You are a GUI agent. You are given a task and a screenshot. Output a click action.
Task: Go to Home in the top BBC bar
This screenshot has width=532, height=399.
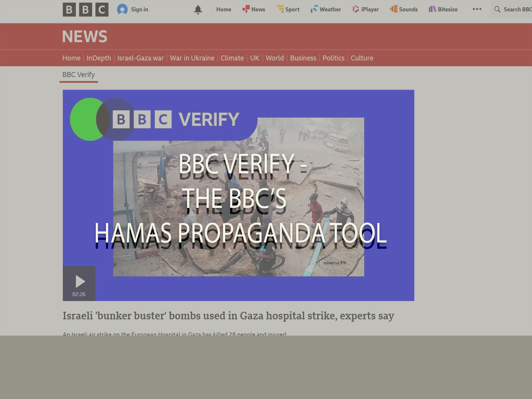pos(223,9)
